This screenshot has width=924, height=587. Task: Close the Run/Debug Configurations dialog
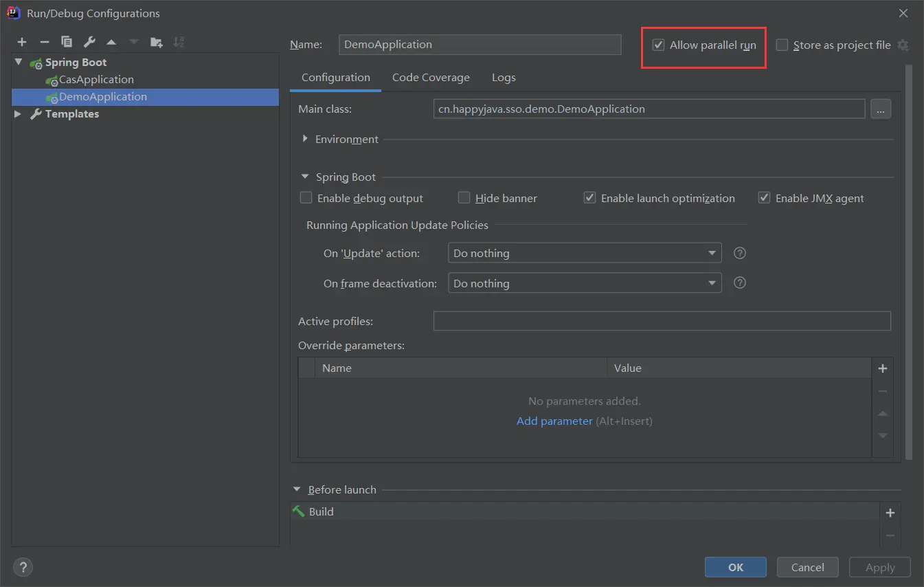click(x=903, y=13)
